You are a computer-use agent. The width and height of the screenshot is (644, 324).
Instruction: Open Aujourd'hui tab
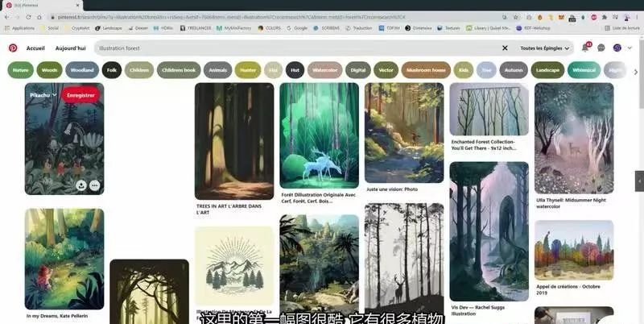point(71,48)
